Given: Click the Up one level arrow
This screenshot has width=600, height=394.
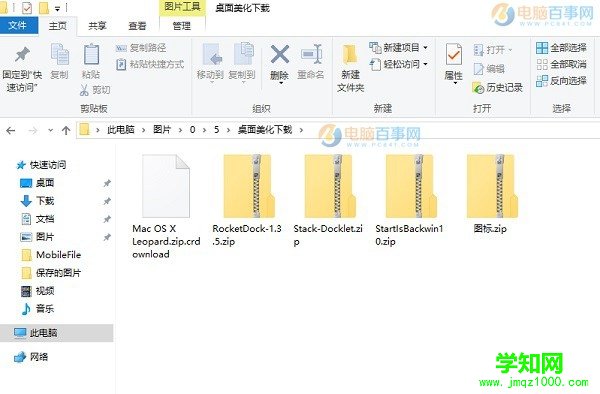Looking at the screenshot, I should pyautogui.click(x=66, y=131).
